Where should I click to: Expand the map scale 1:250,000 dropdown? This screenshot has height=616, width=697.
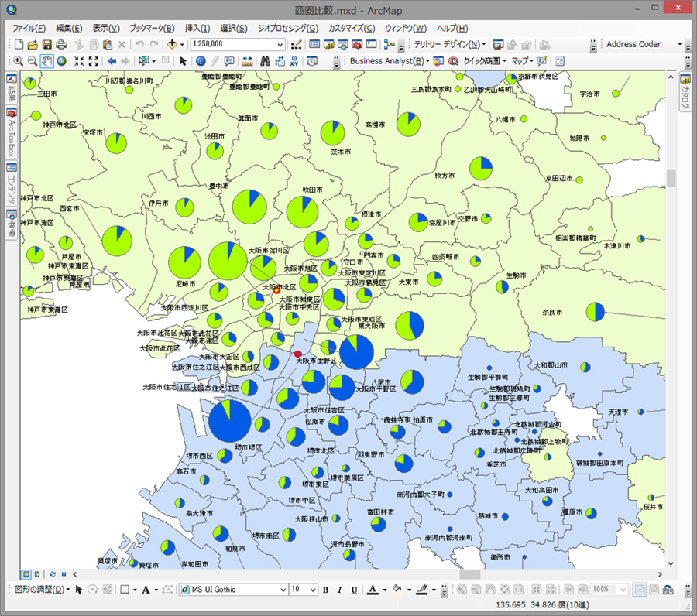pos(281,44)
